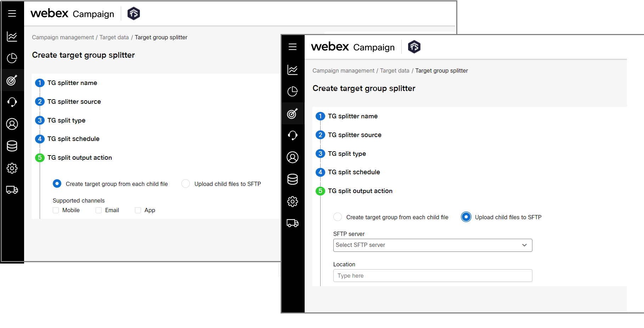Screen dimensions: 644x328
Task: Click the hexagon logo in front window header
Action: (414, 47)
